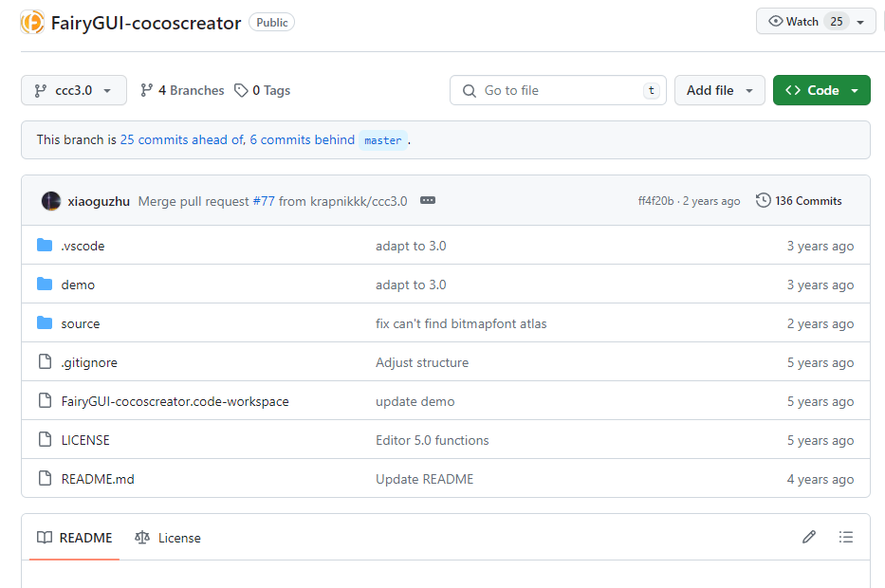Viewport: 885px width, 588px height.
Task: View the 136 Commits history
Action: 799,200
